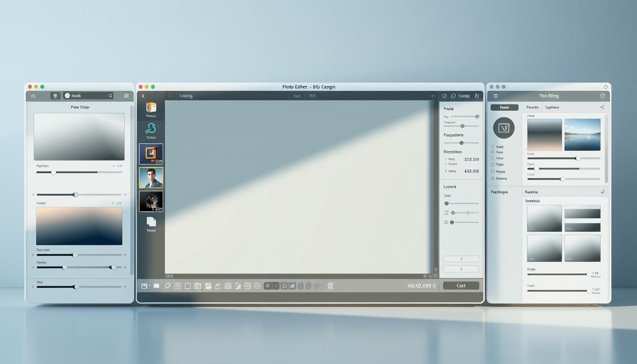Click the back chevron in the Photo Editor window

click(x=143, y=96)
